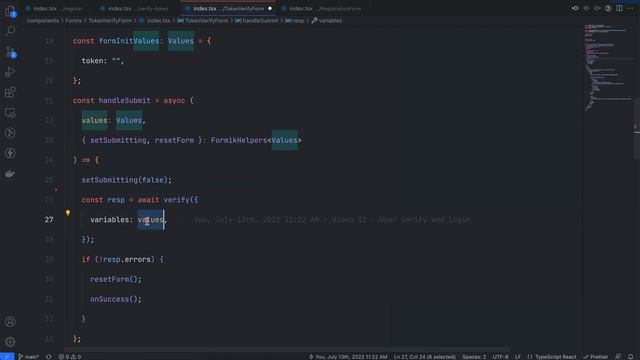Open the Docker whale icon in sidebar
This screenshot has width=640, height=360.
[10, 173]
